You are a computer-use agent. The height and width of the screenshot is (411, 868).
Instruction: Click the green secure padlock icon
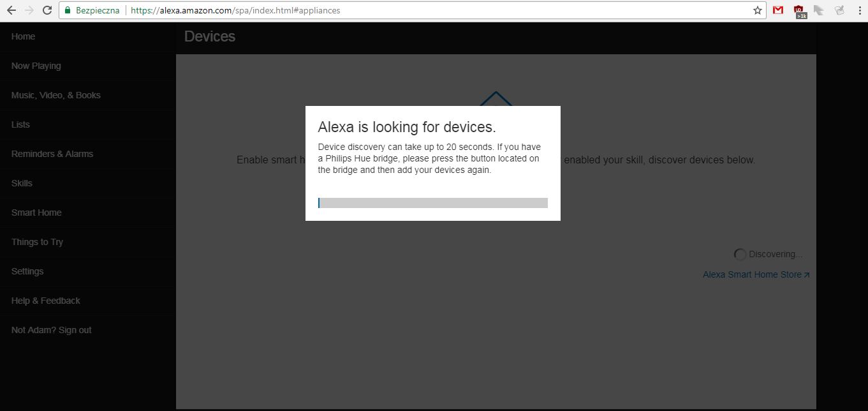click(x=68, y=10)
